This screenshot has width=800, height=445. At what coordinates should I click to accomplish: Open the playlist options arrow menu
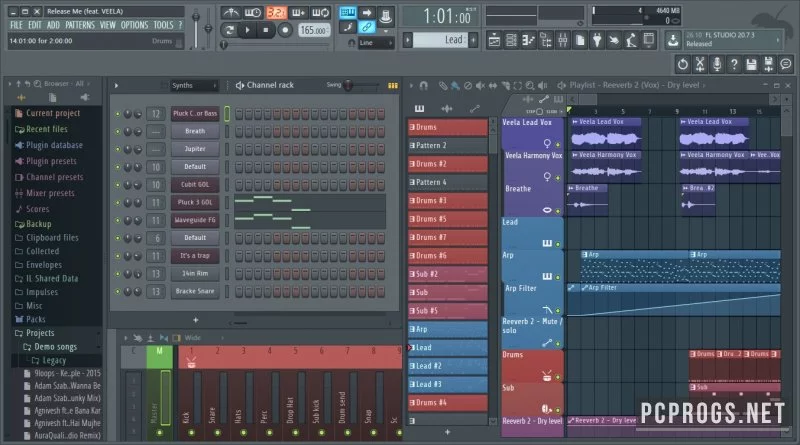click(411, 85)
